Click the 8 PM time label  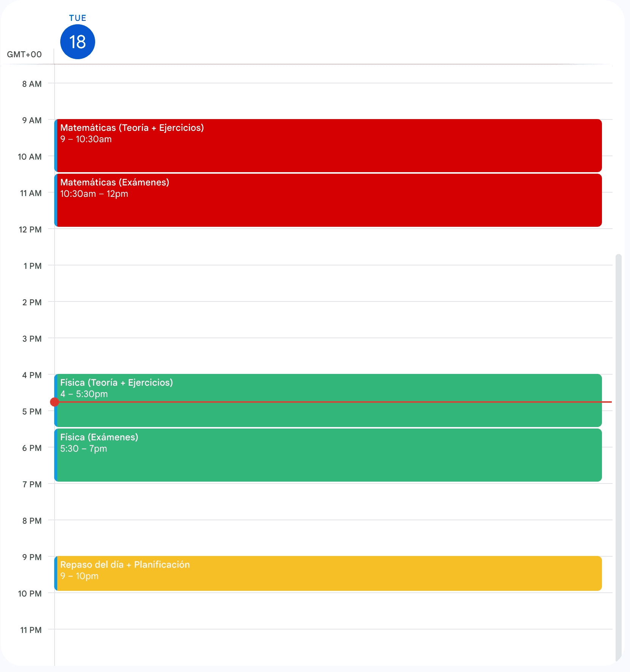pyautogui.click(x=32, y=521)
